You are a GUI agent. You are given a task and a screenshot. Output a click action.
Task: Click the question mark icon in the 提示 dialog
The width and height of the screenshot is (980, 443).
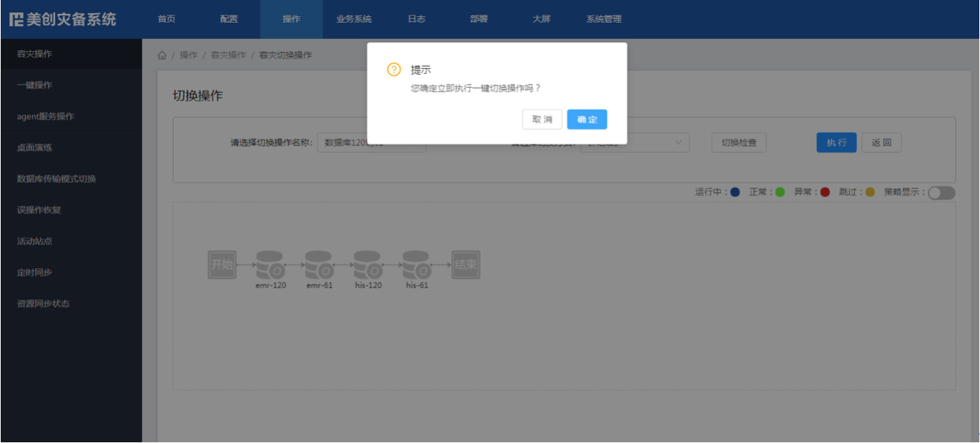point(394,70)
